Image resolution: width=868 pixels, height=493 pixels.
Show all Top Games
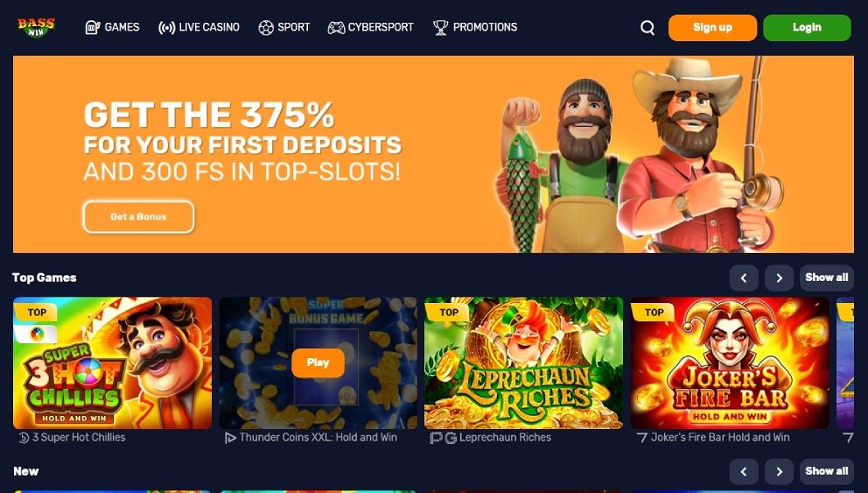pos(827,278)
